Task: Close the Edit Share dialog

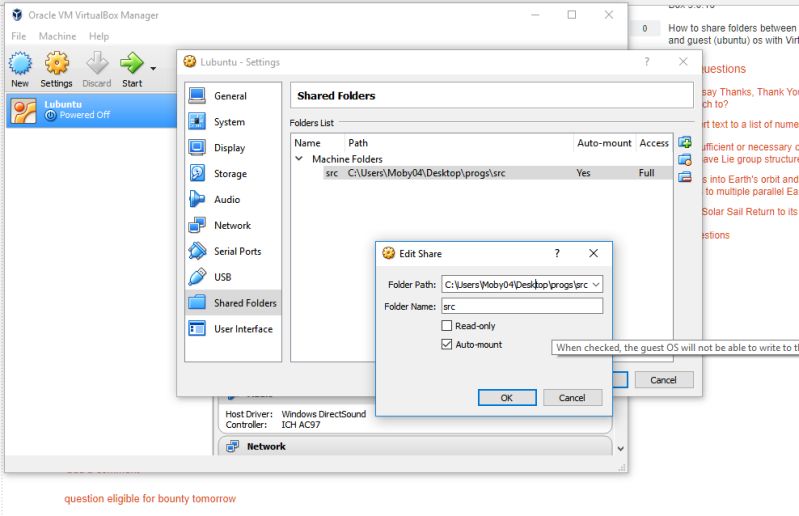Action: pos(594,253)
